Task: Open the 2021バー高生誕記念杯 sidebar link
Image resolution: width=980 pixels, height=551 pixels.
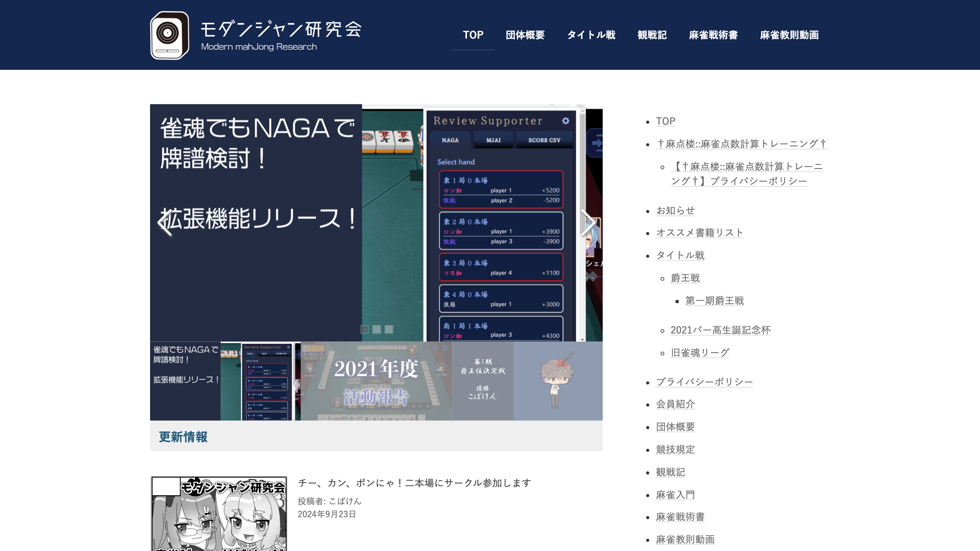Action: 720,330
